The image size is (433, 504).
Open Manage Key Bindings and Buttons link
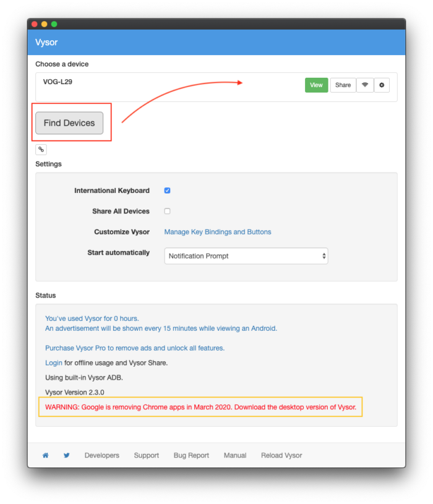pyautogui.click(x=218, y=232)
